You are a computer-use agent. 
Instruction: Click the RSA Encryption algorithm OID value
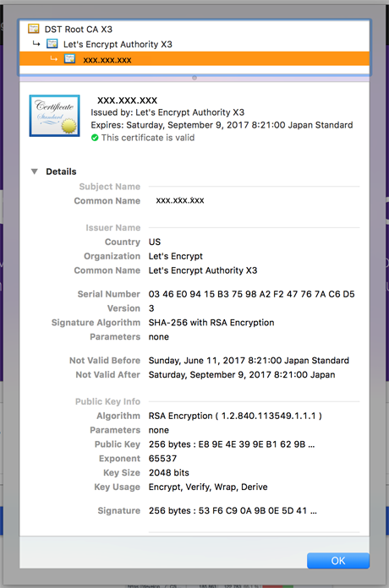(x=235, y=416)
